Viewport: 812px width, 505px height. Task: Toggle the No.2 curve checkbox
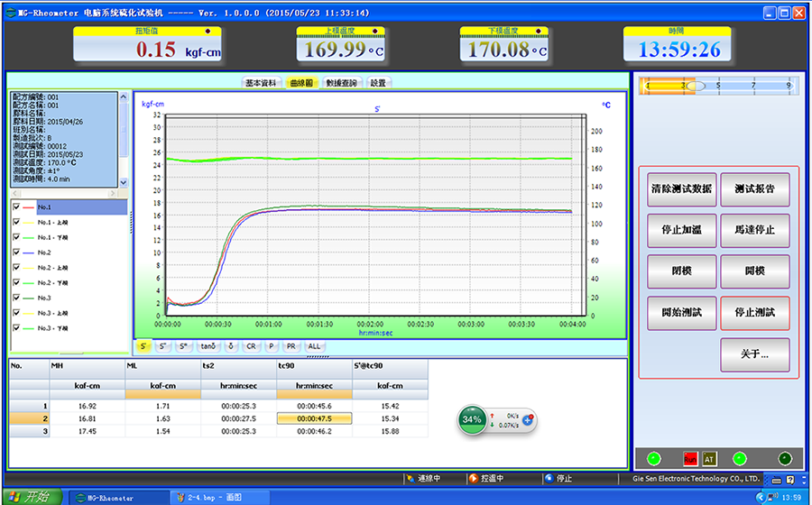[17, 252]
